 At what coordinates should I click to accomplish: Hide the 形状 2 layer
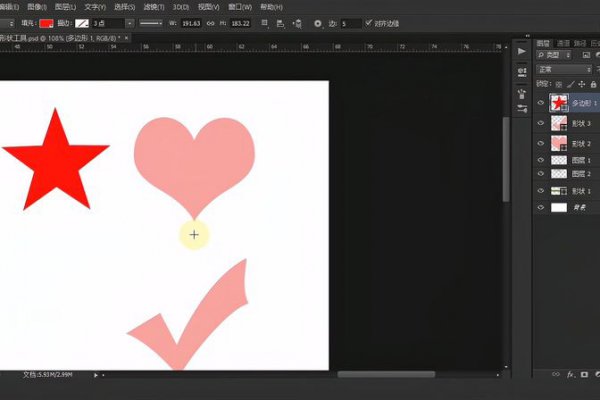[541, 143]
